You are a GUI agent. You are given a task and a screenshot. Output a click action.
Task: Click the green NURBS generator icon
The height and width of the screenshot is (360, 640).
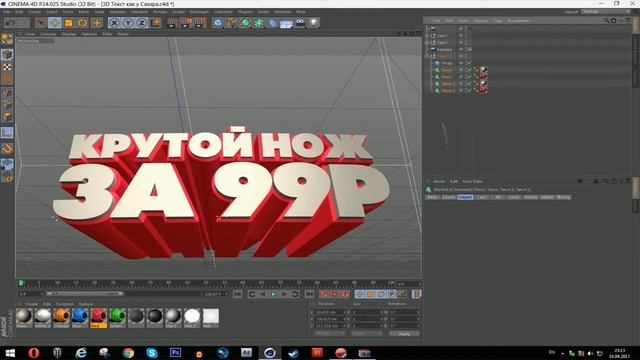245,22
